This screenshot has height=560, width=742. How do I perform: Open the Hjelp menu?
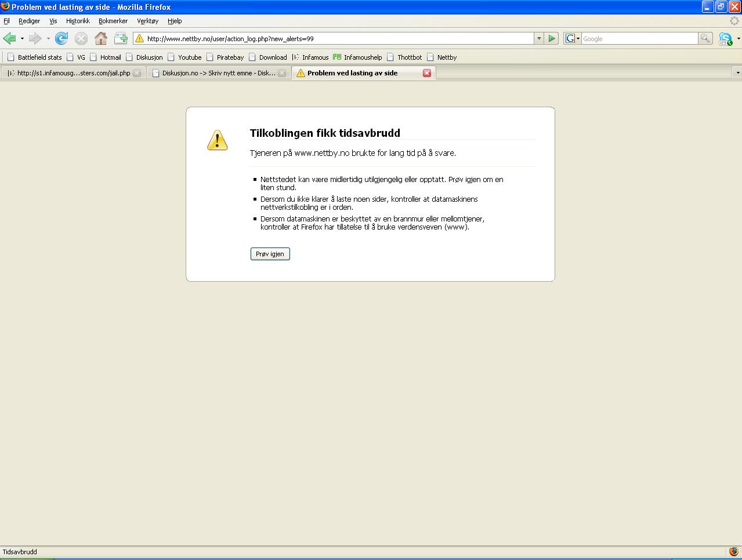point(175,21)
